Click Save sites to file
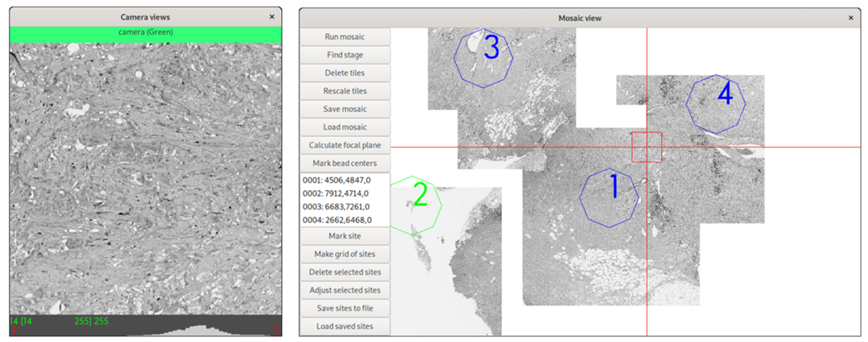The height and width of the screenshot is (342, 868). click(345, 309)
